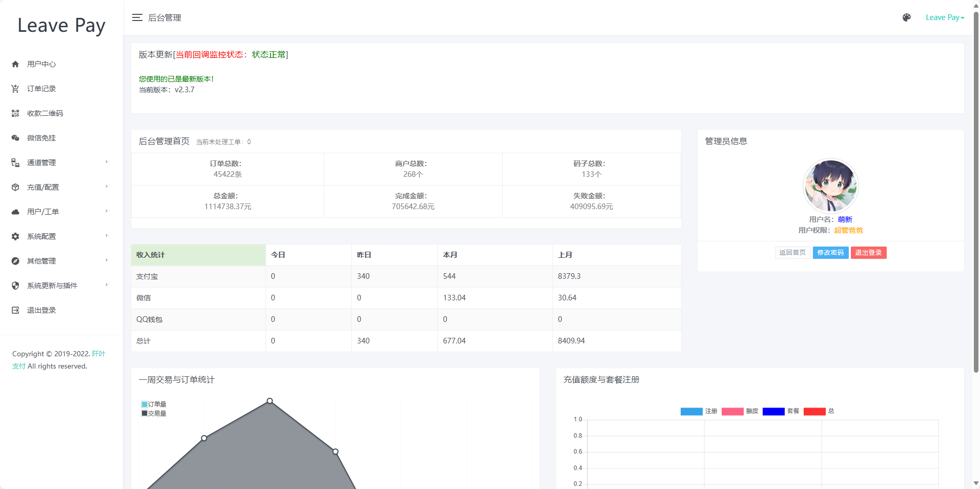The height and width of the screenshot is (489, 980).
Task: Click the 超管爸爸 permission label
Action: pos(848,230)
